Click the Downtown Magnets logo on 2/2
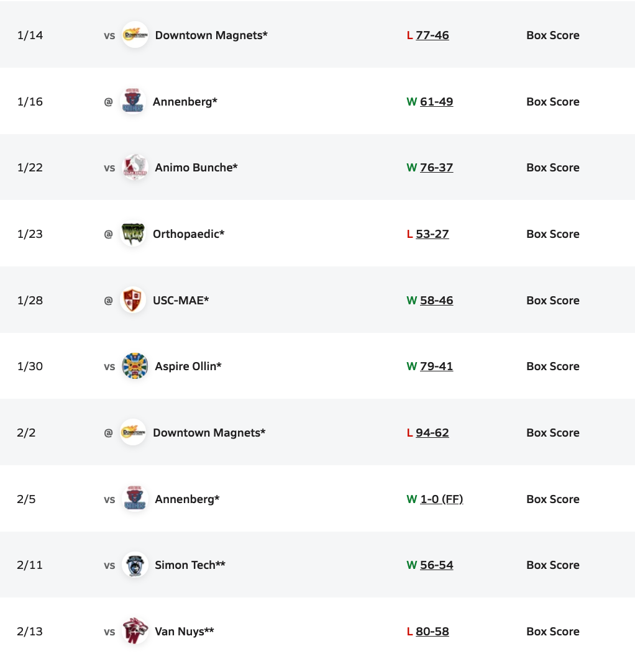Image resolution: width=635 pixels, height=672 pixels. (x=133, y=433)
